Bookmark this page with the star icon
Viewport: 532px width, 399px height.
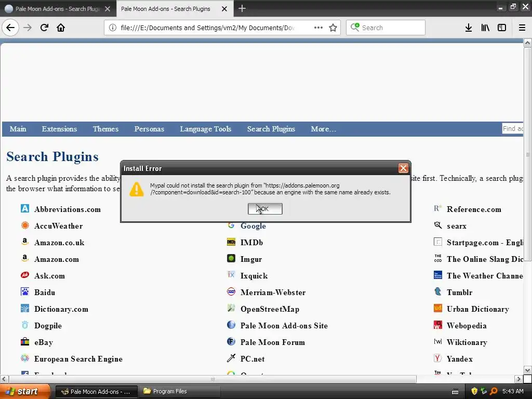tap(333, 28)
